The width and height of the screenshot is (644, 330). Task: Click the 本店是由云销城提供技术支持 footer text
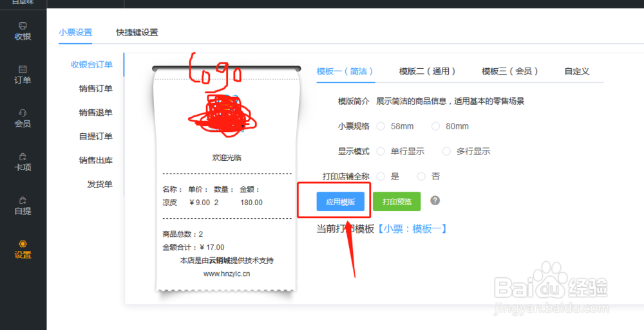tap(227, 261)
